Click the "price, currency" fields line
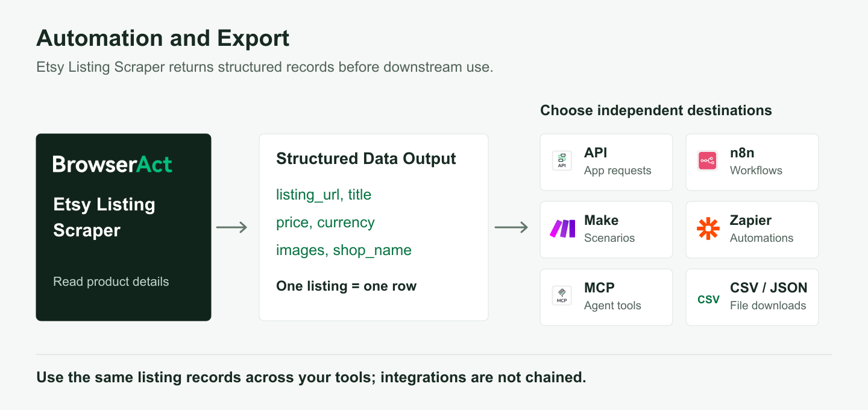Screen dimensions: 868x410 click(x=325, y=222)
